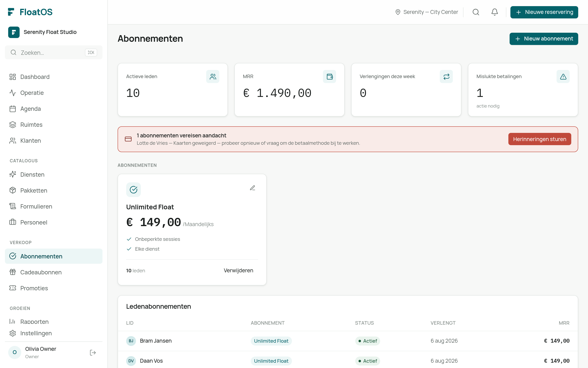Click the ABONNEMENT column header
Image resolution: width=588 pixels, height=368 pixels.
point(267,323)
